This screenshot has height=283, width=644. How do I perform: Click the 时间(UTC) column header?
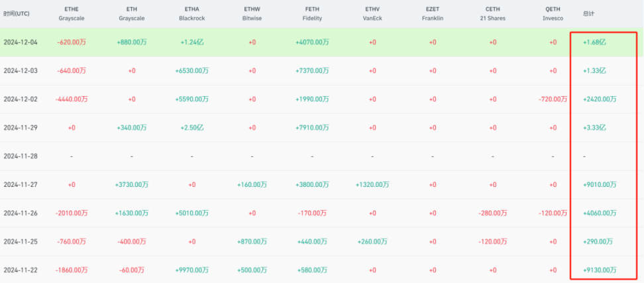pyautogui.click(x=17, y=13)
